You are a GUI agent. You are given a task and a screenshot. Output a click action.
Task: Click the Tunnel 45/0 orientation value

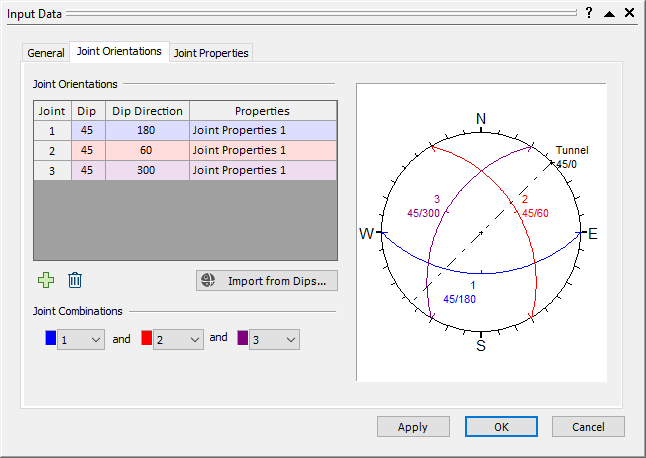[566, 164]
